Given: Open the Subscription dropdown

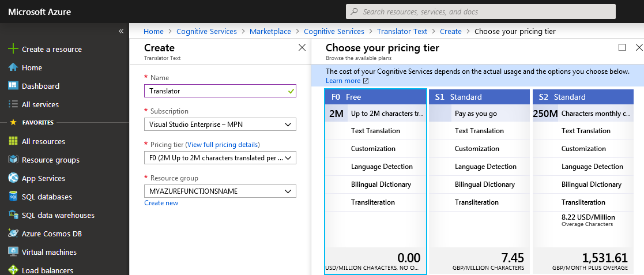Looking at the screenshot, I should coord(220,125).
